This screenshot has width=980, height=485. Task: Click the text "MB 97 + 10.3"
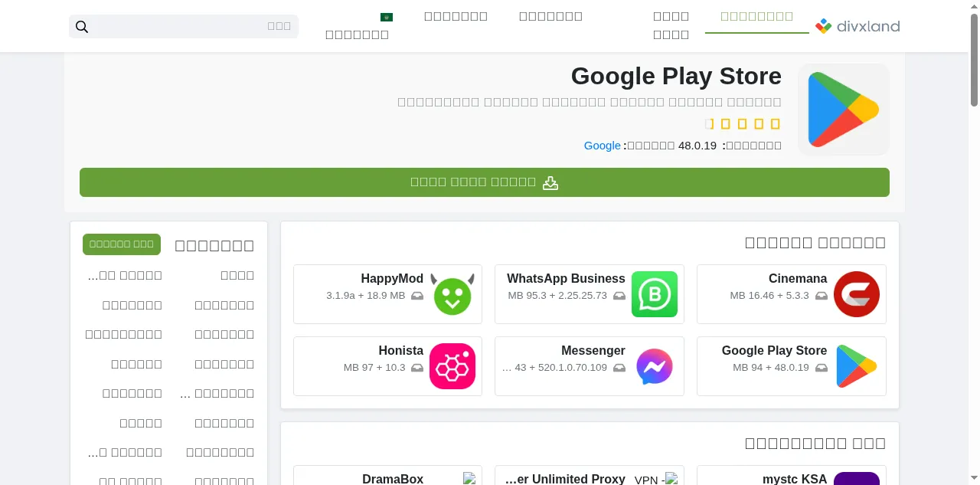374,368
